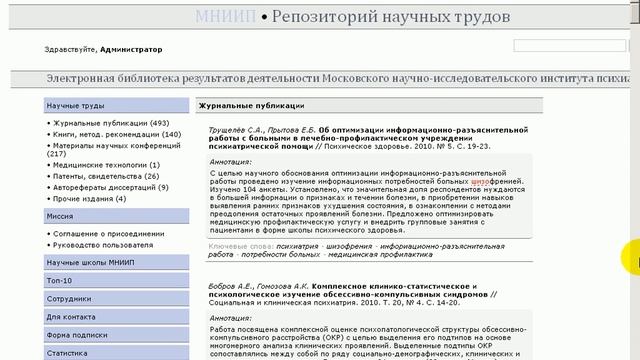Open author Гомозова А.К. link

tap(282, 286)
